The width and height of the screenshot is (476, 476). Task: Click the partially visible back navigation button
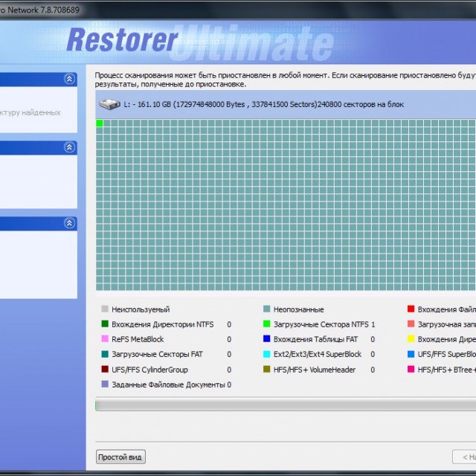click(464, 457)
